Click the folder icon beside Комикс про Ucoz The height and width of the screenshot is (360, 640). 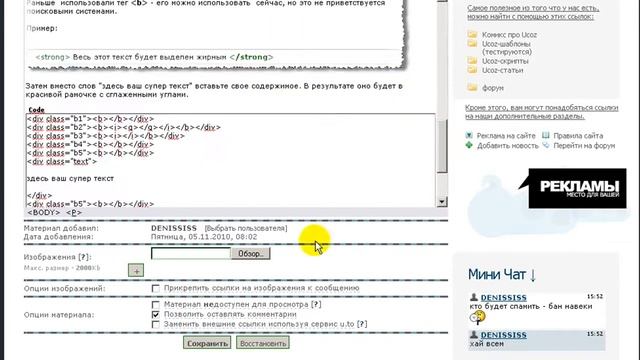(x=472, y=35)
